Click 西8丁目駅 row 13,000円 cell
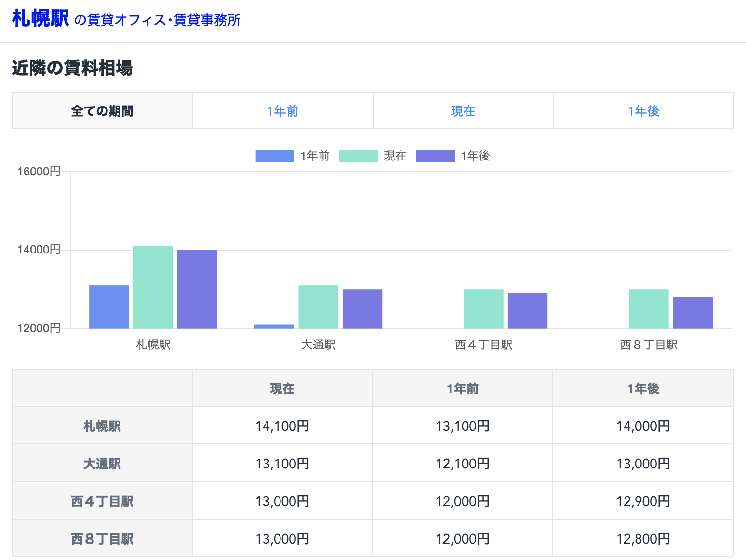746x560 pixels. click(x=282, y=539)
